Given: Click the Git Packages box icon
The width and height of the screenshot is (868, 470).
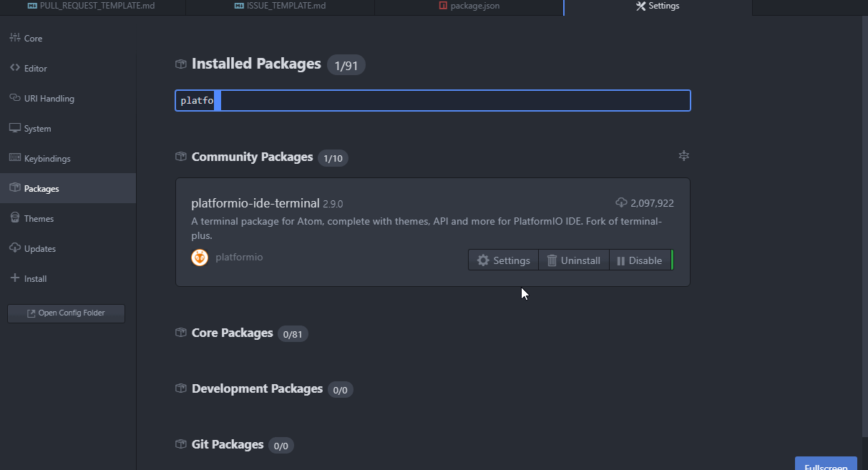Looking at the screenshot, I should (x=181, y=444).
